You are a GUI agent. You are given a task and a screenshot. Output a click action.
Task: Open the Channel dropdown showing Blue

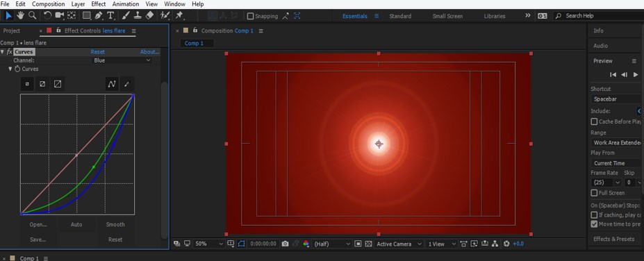[122, 60]
